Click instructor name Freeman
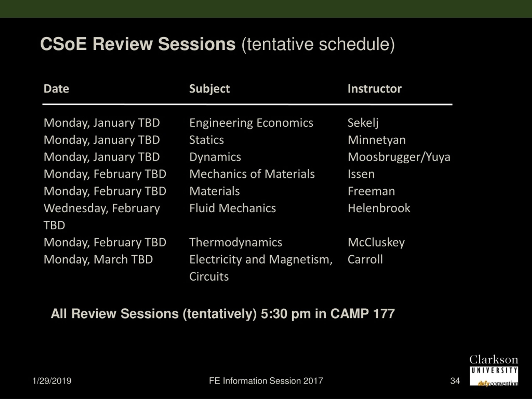 pyautogui.click(x=371, y=191)
